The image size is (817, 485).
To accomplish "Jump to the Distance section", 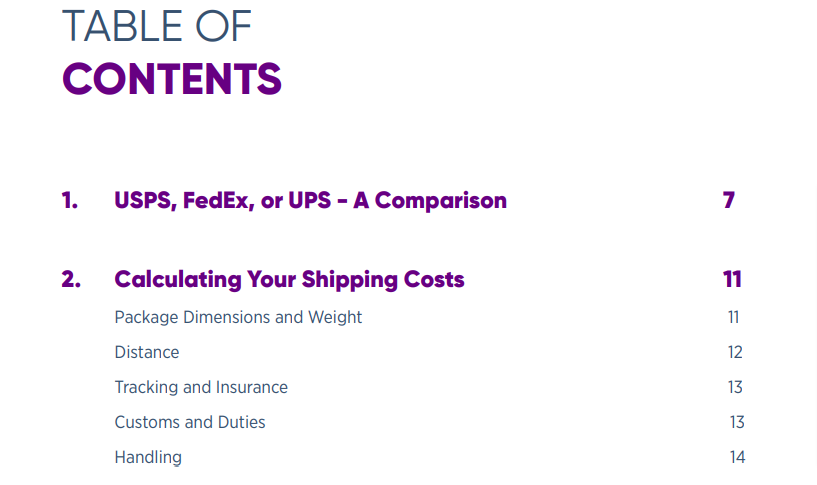I will tap(147, 353).
